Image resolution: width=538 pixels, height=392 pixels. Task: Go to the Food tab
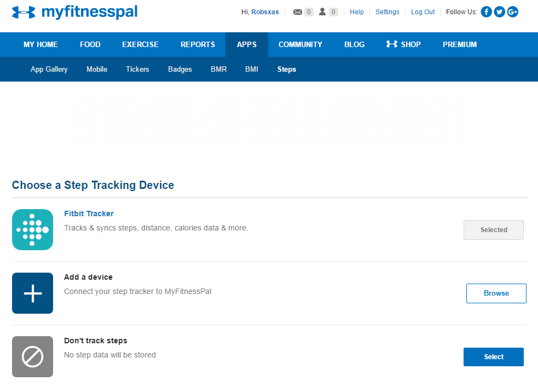[90, 44]
